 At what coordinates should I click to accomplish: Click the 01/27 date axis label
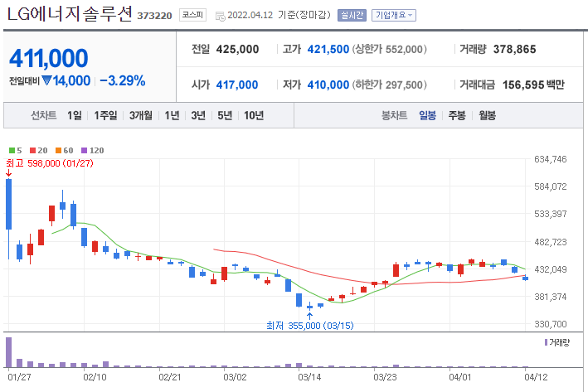pyautogui.click(x=19, y=376)
